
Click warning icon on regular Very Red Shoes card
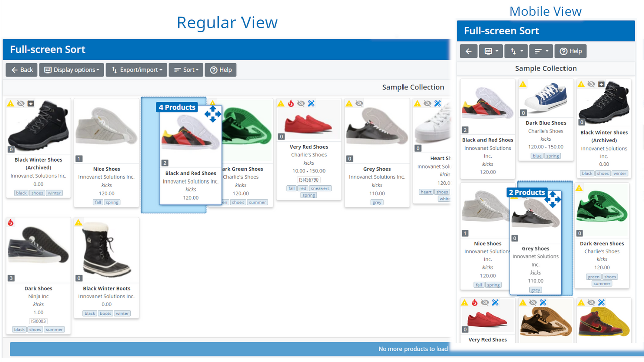[x=281, y=103]
